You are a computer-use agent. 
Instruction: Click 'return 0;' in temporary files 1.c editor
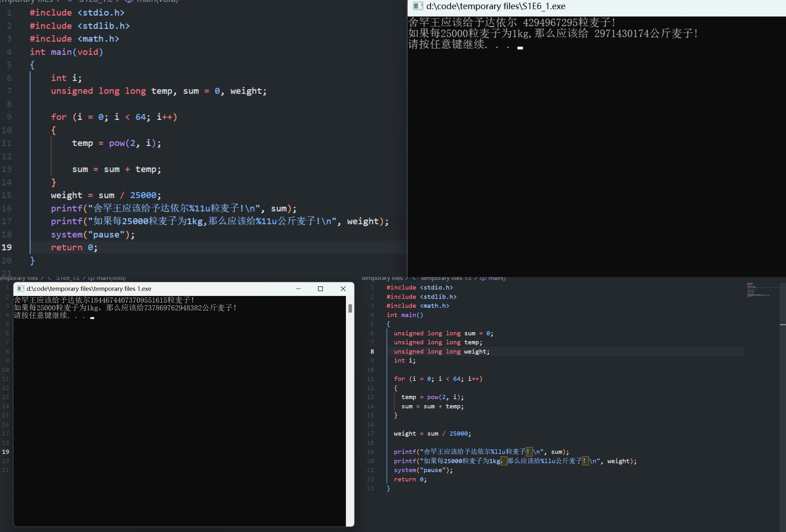[410, 479]
